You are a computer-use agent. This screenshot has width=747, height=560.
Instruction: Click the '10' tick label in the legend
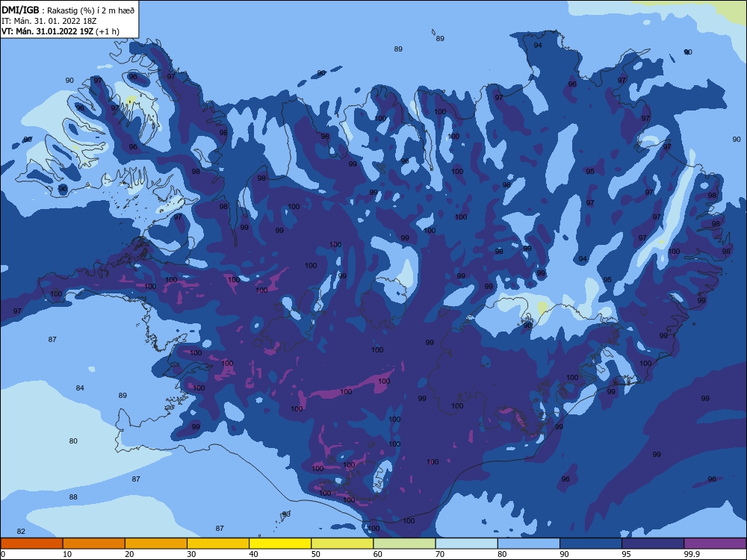click(x=67, y=554)
